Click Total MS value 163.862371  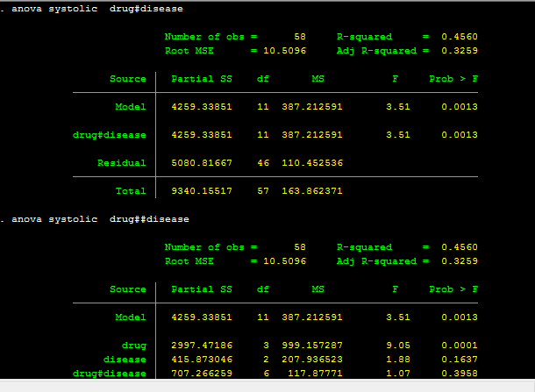click(x=312, y=191)
